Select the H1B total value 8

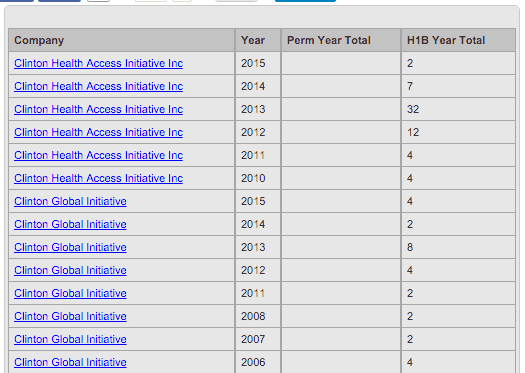(x=410, y=247)
